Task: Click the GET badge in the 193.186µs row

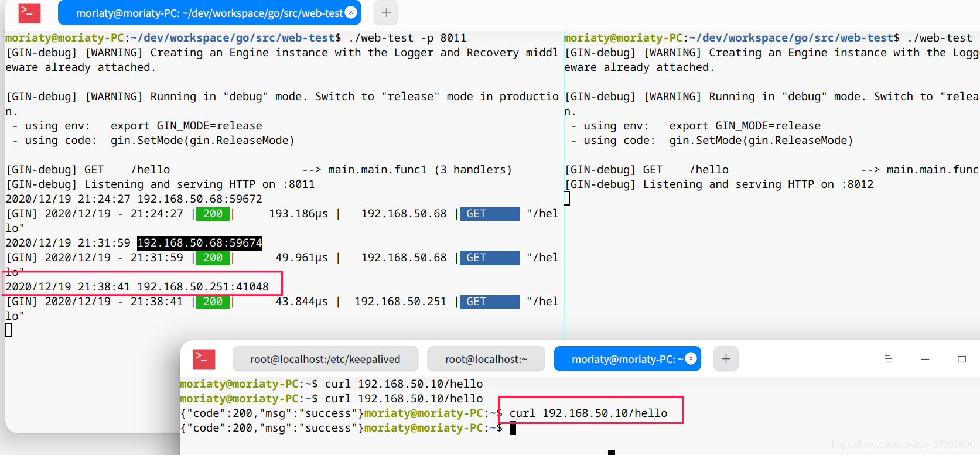Action: 489,214
